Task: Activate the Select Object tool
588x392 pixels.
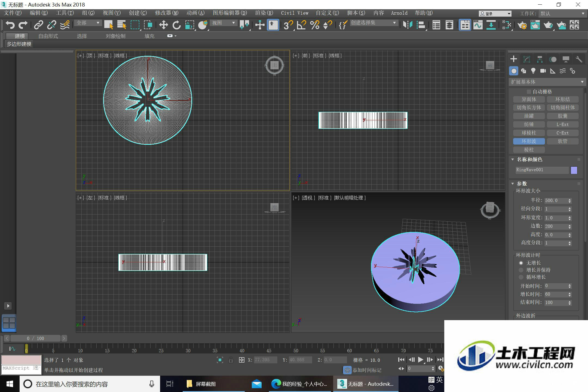Action: pos(109,25)
